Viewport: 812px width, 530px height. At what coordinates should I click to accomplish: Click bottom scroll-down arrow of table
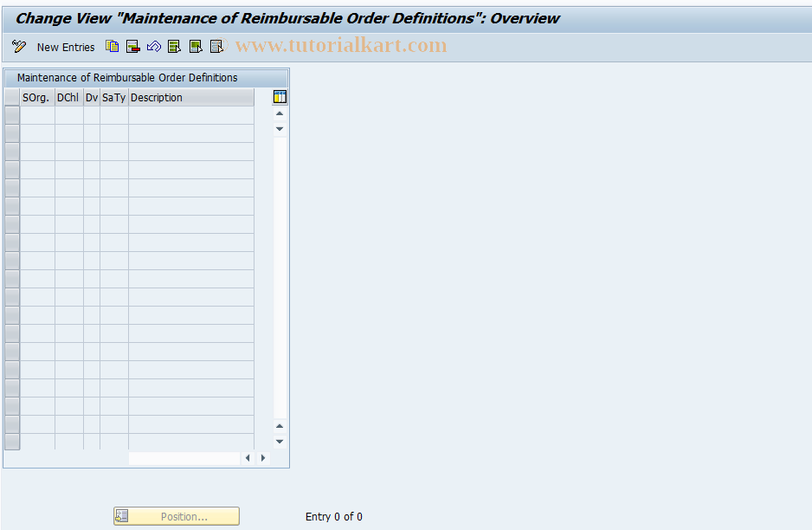coord(280,442)
